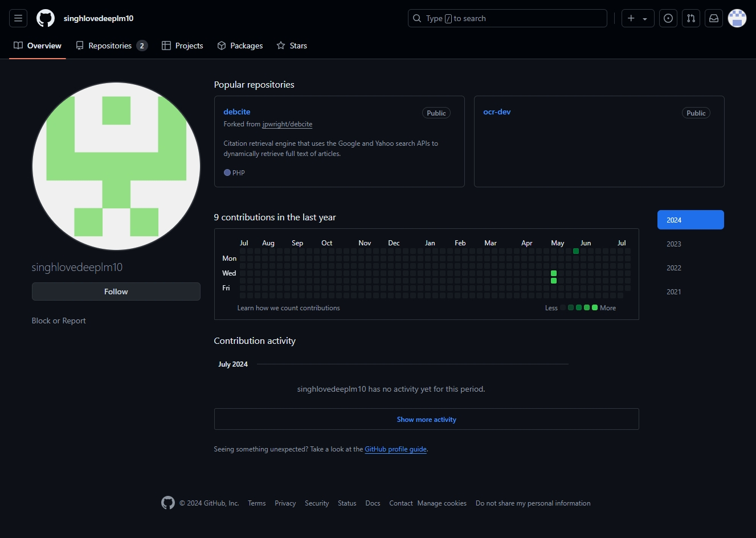This screenshot has width=756, height=538.
Task: Open the Security footer link
Action: [317, 503]
